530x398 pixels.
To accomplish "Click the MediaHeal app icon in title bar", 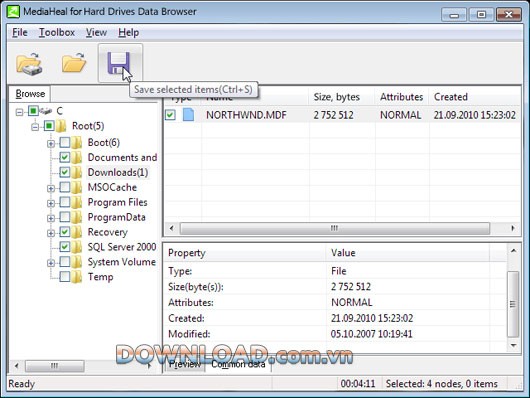I will [14, 11].
